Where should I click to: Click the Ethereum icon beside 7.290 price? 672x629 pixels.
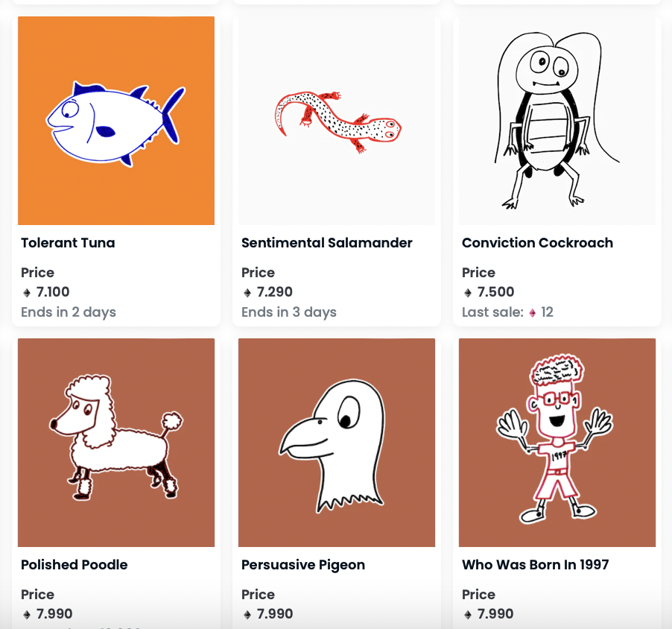point(247,293)
